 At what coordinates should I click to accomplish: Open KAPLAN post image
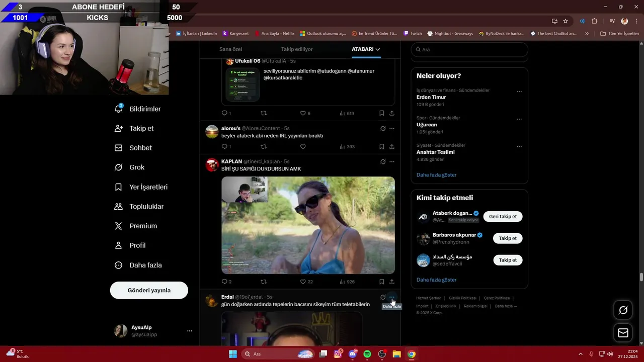(x=308, y=225)
